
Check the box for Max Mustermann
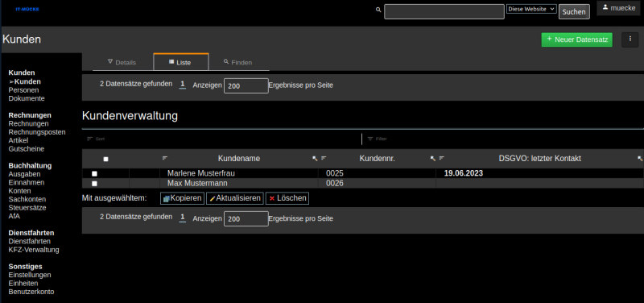click(94, 184)
